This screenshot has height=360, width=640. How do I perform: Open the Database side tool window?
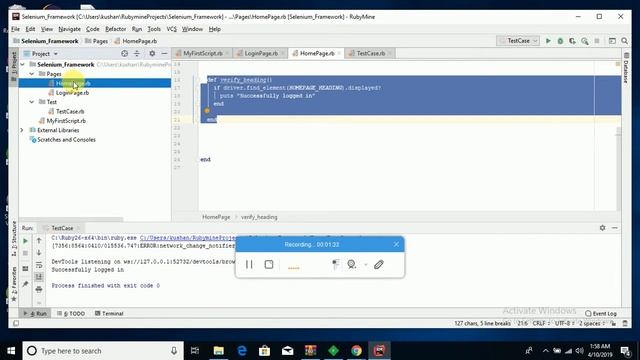(x=626, y=69)
